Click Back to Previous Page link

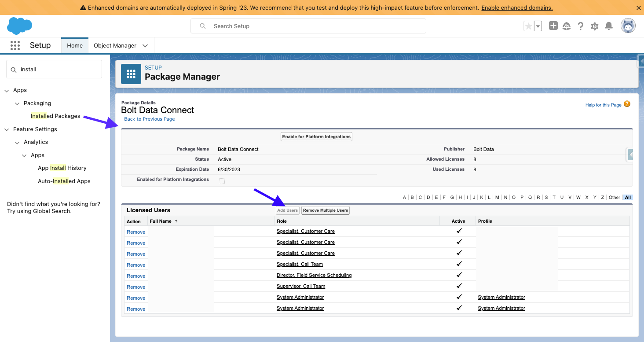[x=150, y=119]
